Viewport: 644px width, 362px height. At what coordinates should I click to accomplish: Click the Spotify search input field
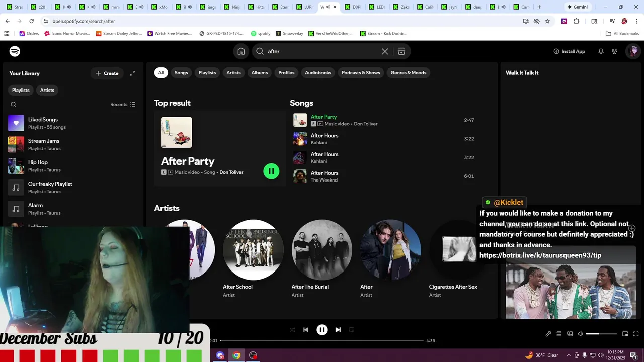pyautogui.click(x=322, y=51)
